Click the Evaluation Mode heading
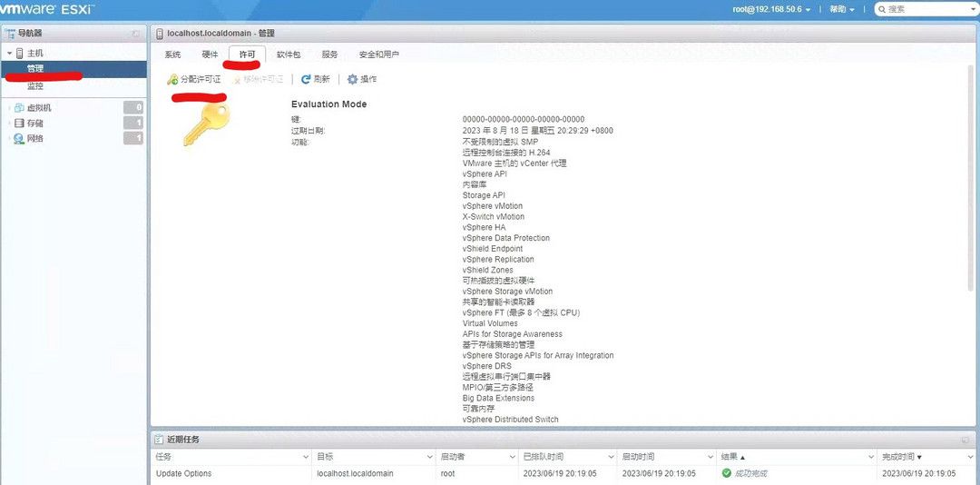980x485 pixels. 328,104
